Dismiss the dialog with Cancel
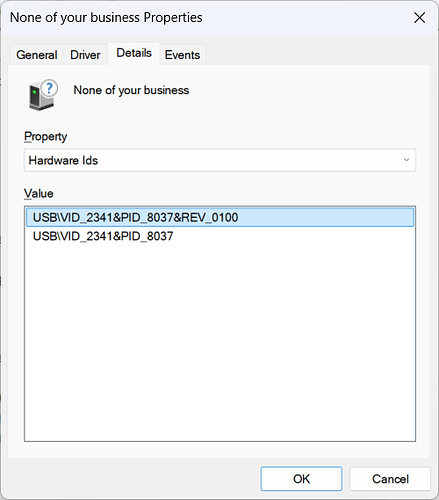439x500 pixels. coord(390,479)
